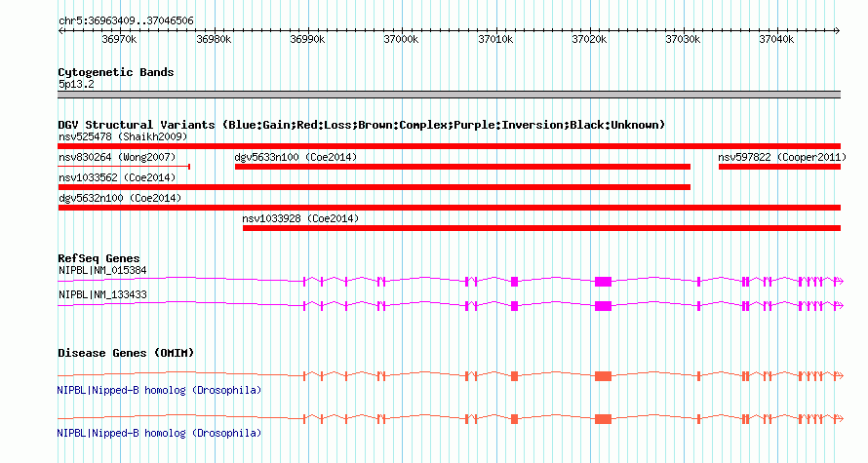Click the large orange exon in lower OMIM gene

[603, 419]
